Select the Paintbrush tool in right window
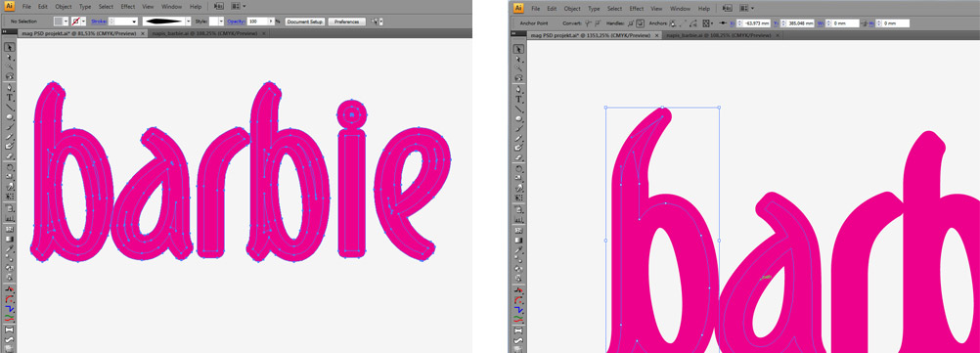Image resolution: width=980 pixels, height=353 pixels. tap(518, 128)
